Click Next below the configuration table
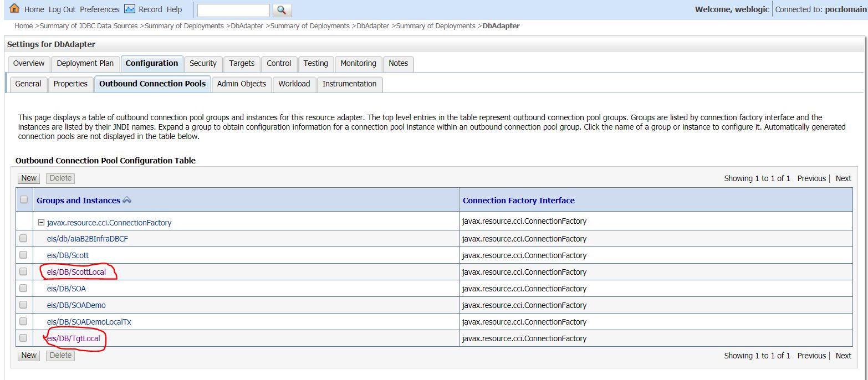Image resolution: width=868 pixels, height=380 pixels. click(843, 355)
